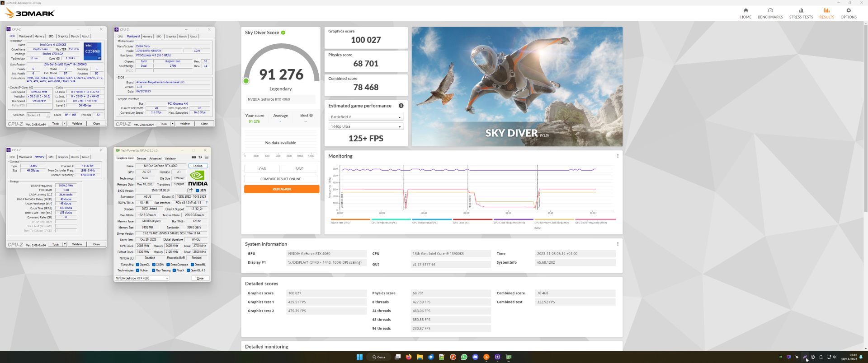Open the Socket #1 selection dropdown in CPU-Z
The width and height of the screenshot is (868, 363).
tap(38, 115)
